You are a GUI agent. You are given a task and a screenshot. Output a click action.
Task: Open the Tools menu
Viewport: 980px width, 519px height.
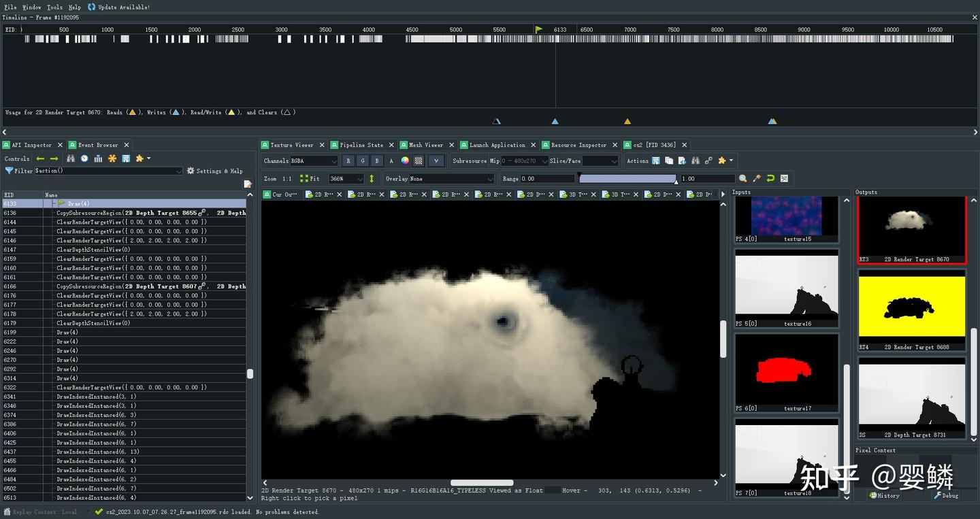(x=54, y=7)
